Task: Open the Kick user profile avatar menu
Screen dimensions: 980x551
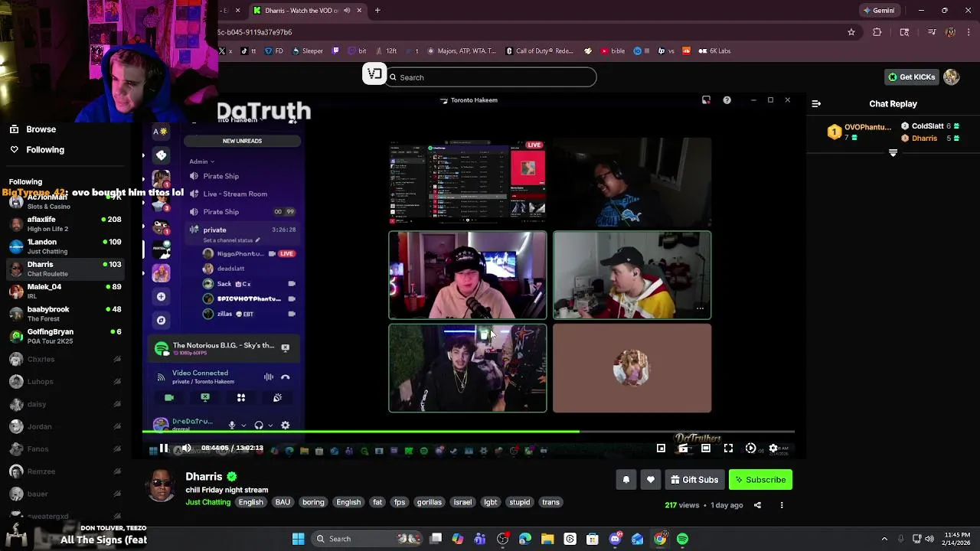Action: (951, 77)
